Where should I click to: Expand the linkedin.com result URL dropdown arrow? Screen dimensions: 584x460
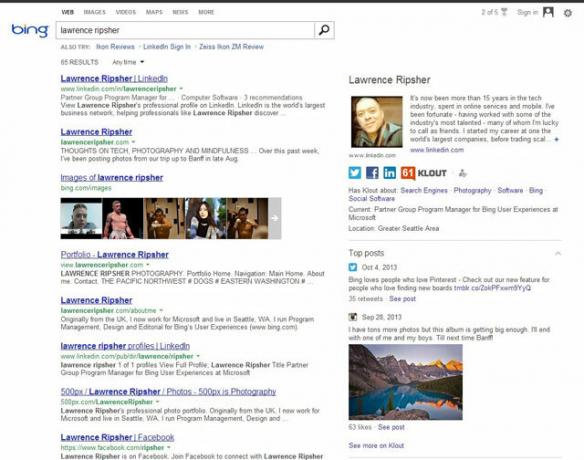(x=181, y=89)
